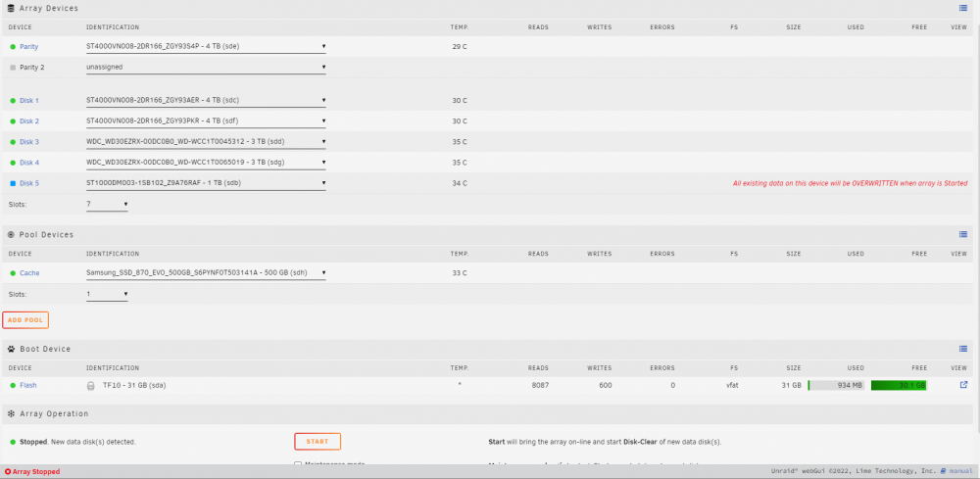Change Pool Devices Slots dropdown showing 1
This screenshot has height=479, width=980.
107,294
